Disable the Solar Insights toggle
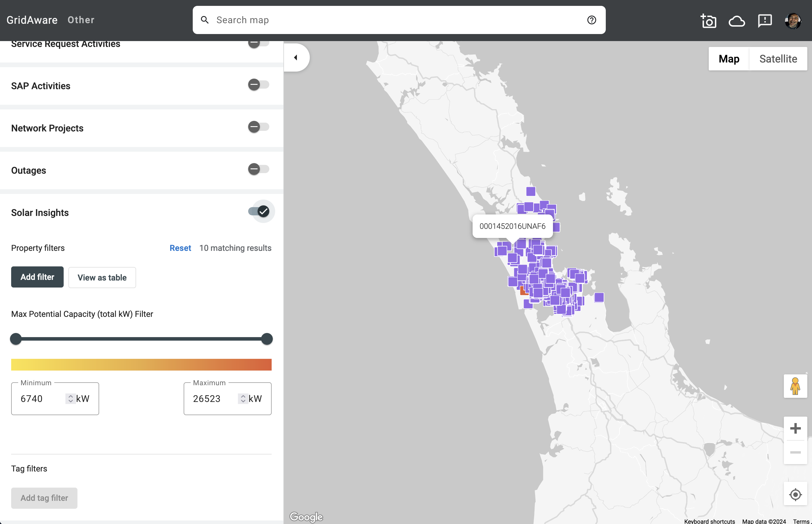Image resolution: width=812 pixels, height=524 pixels. (x=259, y=211)
